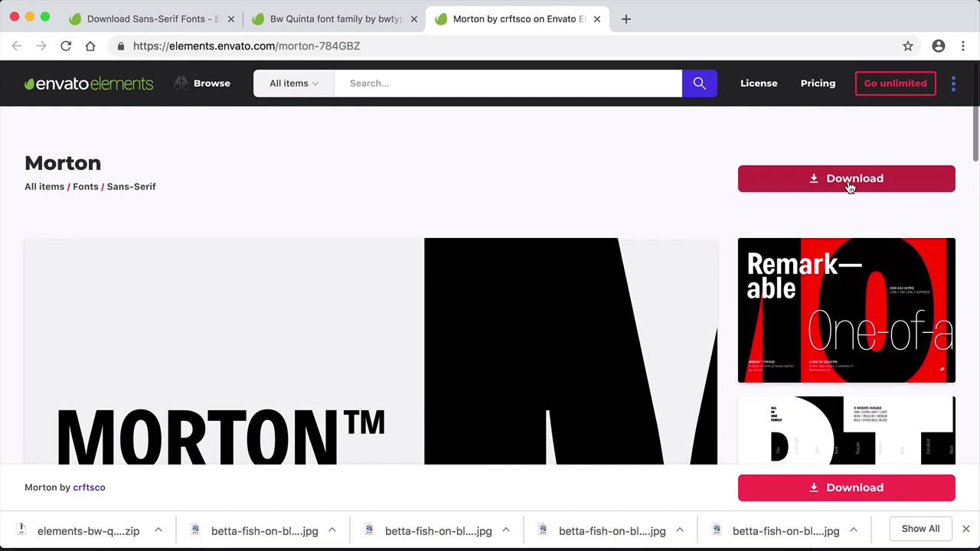The image size is (980, 551).
Task: Click the binoculars Browse icon
Action: click(181, 83)
